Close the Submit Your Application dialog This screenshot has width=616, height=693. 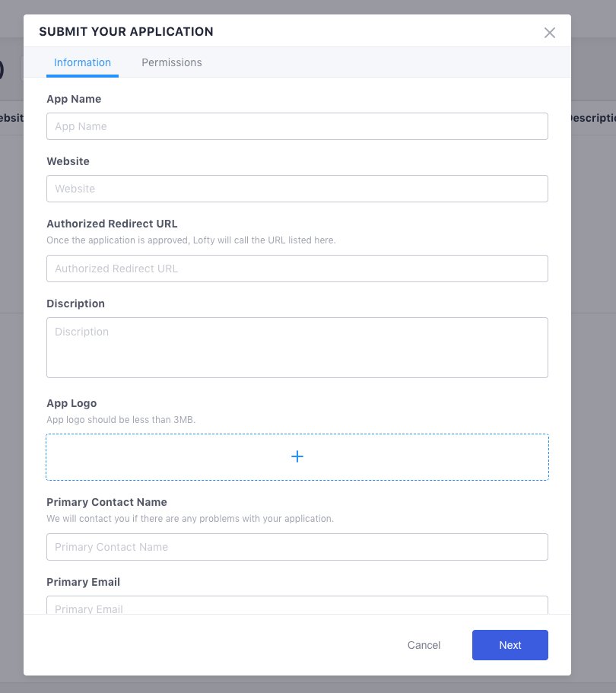pos(550,33)
